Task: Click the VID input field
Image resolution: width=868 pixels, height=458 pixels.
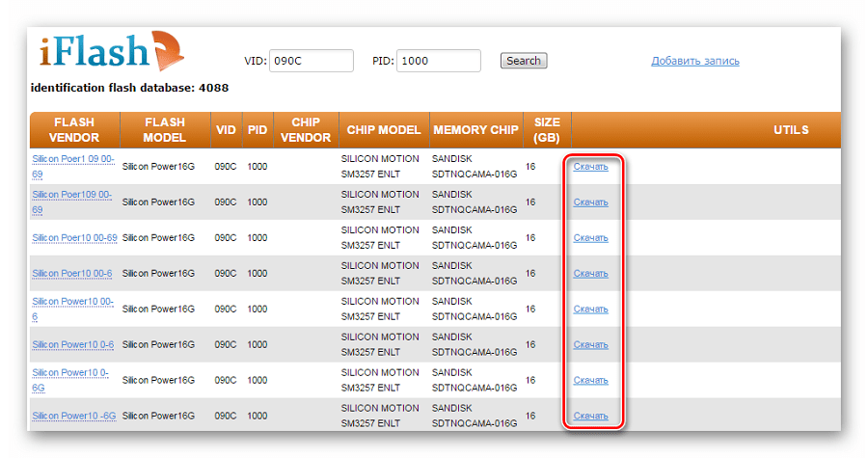Action: coord(311,61)
